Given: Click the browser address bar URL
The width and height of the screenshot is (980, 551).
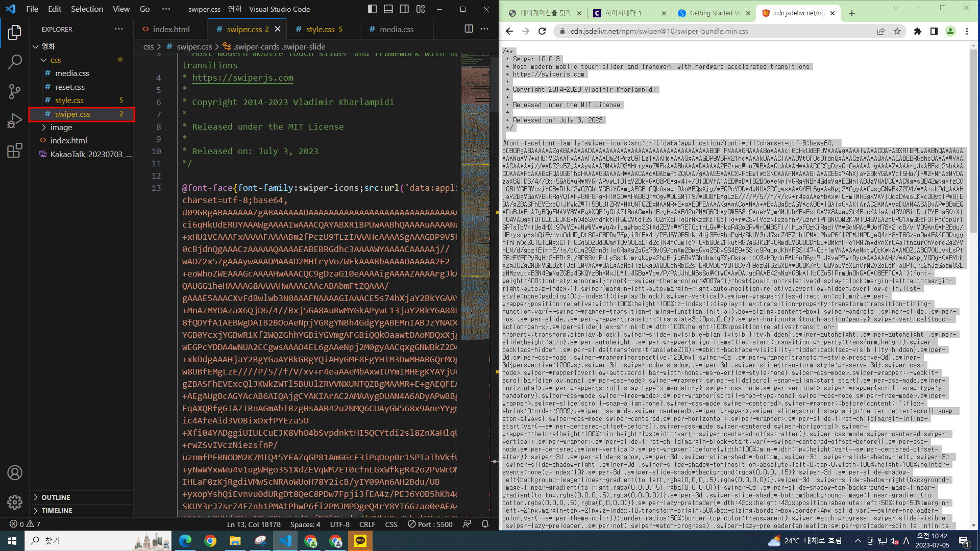Looking at the screenshot, I should click(659, 31).
